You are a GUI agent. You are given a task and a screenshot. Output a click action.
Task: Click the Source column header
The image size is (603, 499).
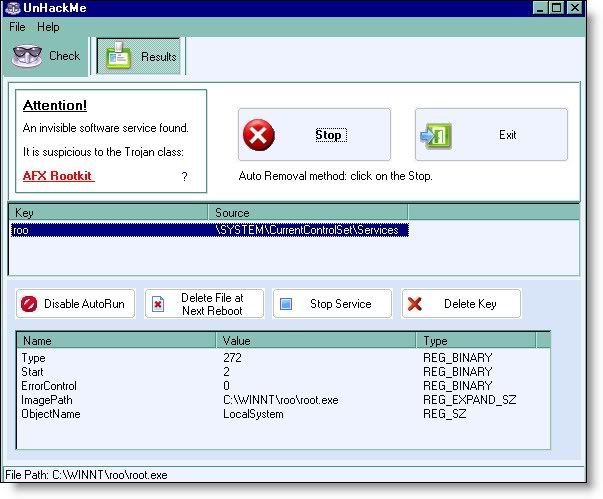308,213
